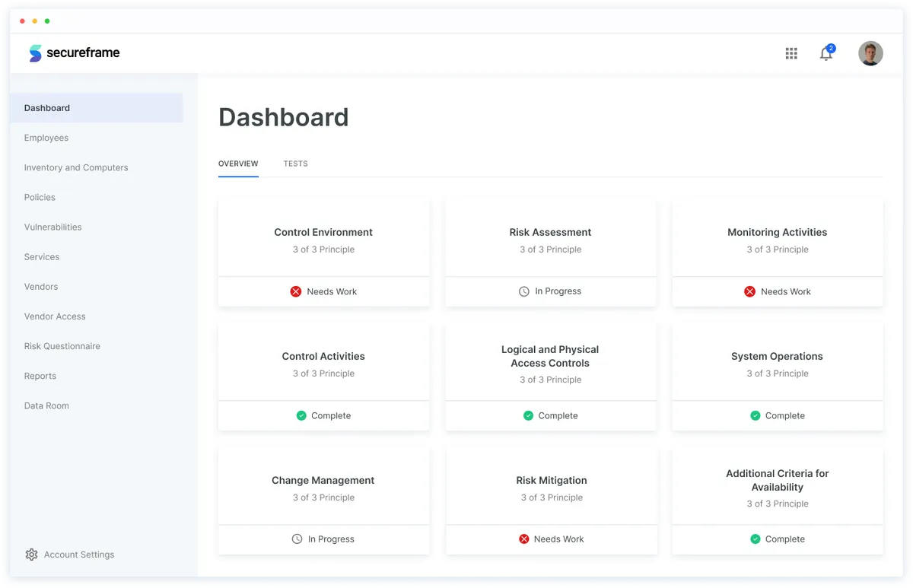The image size is (913, 588).
Task: Open Services in the sidebar
Action: [x=42, y=256]
